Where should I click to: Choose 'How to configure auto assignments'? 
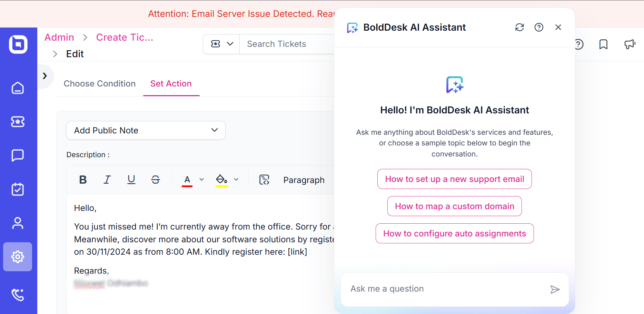pyautogui.click(x=455, y=233)
